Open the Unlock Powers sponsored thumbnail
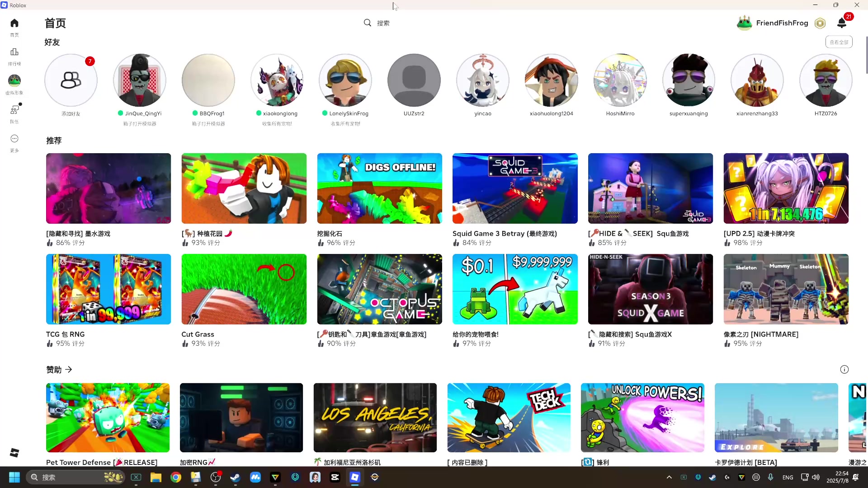The width and height of the screenshot is (868, 488). pos(642,418)
